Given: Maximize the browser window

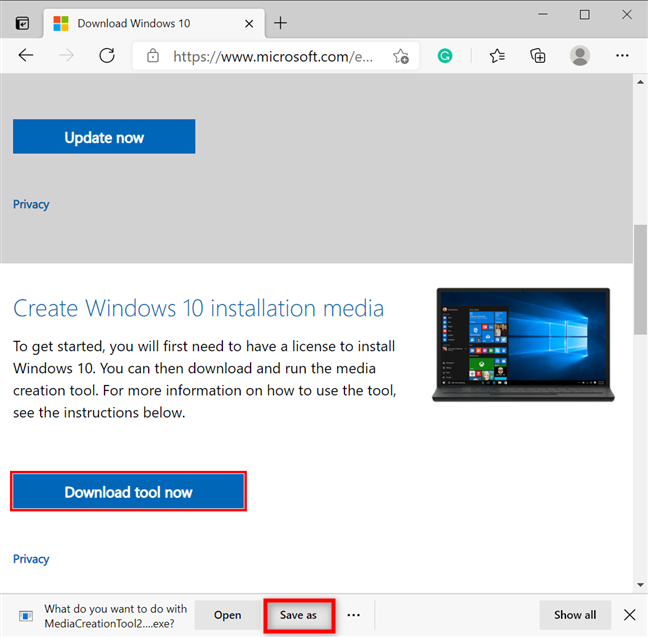Looking at the screenshot, I should (x=584, y=15).
